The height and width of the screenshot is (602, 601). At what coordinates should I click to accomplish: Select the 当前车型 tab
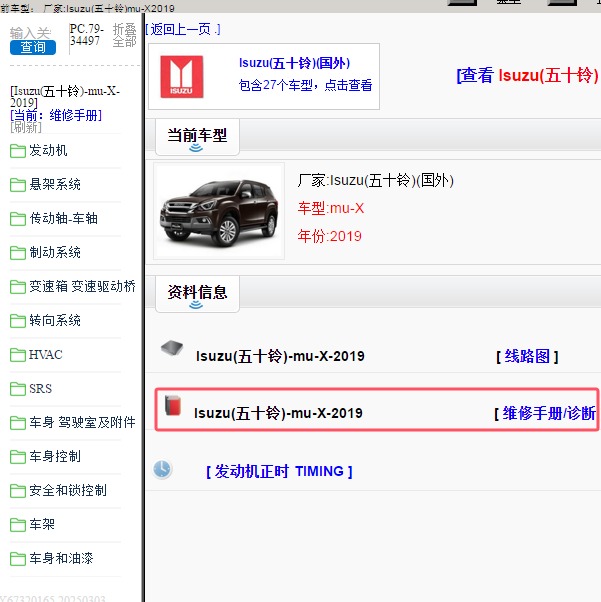(197, 137)
